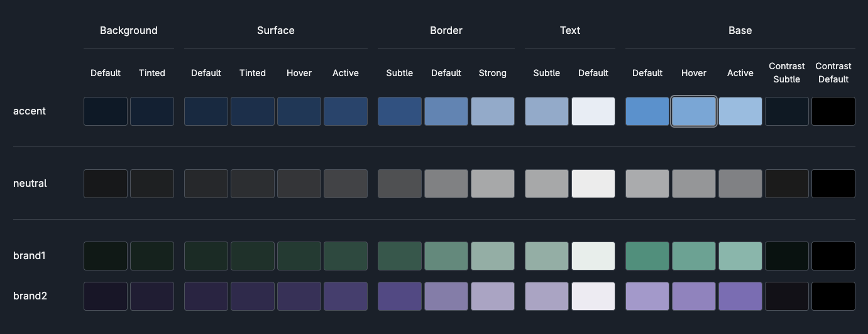868x334 pixels.
Task: Click brand2 Border Strong swatch
Action: [493, 296]
